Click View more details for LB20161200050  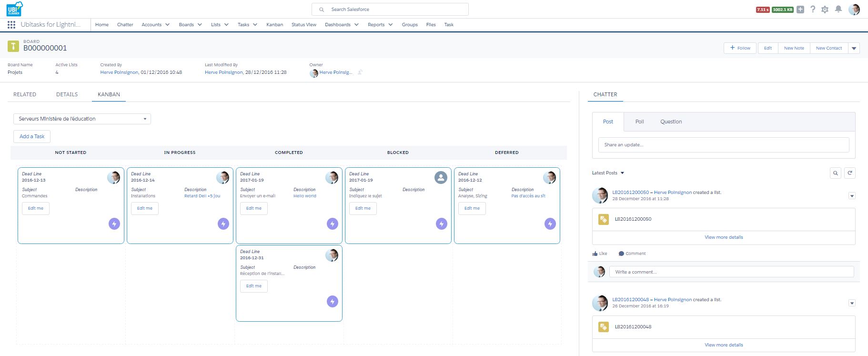tap(724, 237)
